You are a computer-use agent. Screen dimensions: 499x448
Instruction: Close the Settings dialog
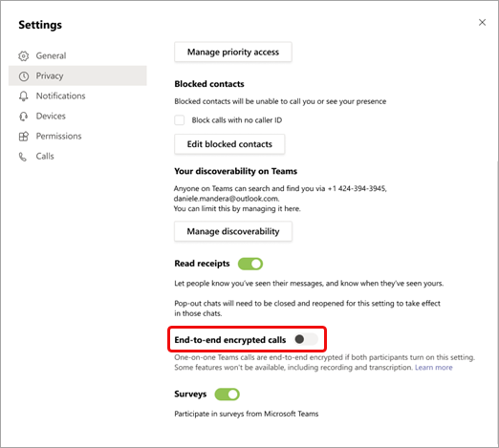click(482, 22)
